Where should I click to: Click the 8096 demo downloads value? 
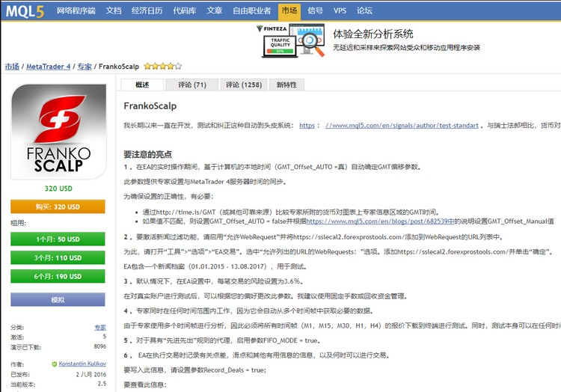click(99, 346)
